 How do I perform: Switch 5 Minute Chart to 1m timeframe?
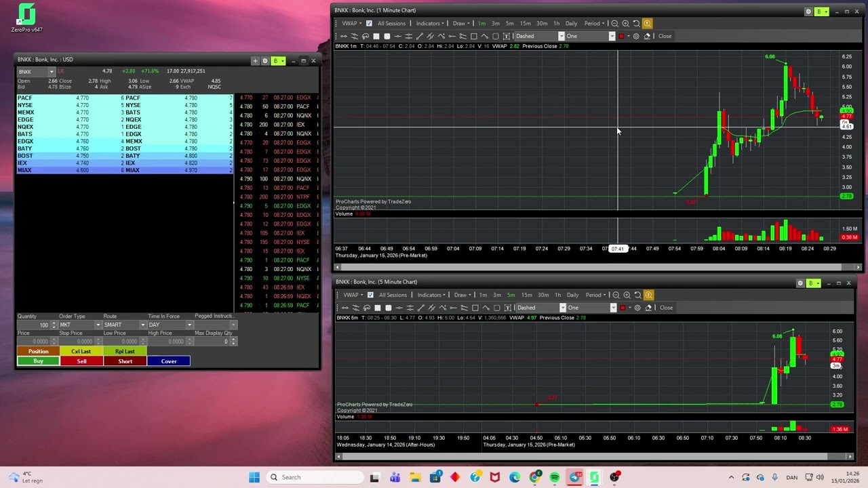(x=483, y=295)
